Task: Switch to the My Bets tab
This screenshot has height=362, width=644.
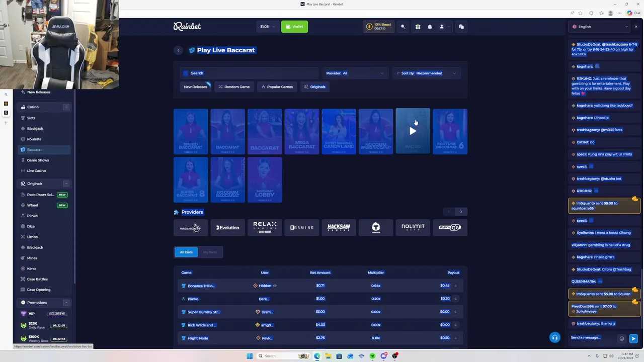Action: (x=210, y=252)
